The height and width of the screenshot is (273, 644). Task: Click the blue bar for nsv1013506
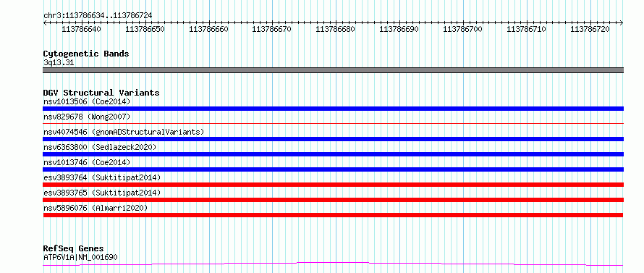(333, 109)
